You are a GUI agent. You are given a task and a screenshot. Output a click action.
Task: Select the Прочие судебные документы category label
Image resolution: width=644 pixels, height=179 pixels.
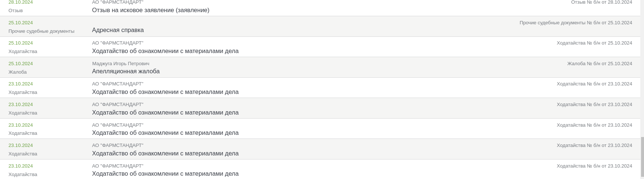click(41, 31)
